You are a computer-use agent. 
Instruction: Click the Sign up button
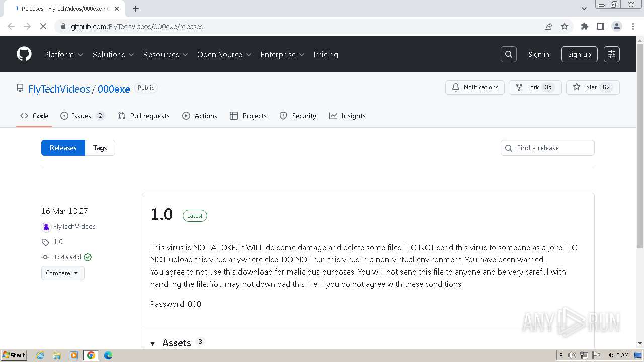point(579,54)
